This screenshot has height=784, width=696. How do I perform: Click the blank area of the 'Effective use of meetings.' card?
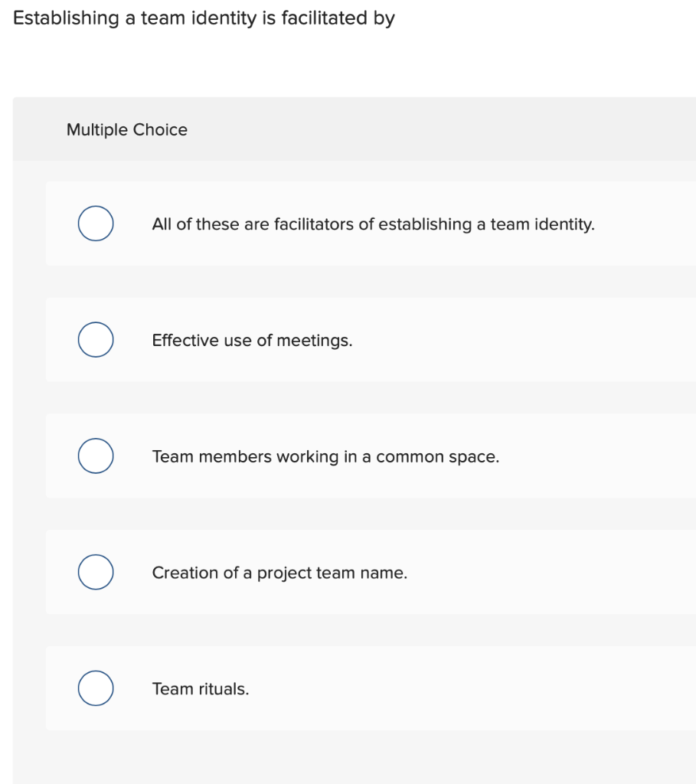coord(536,341)
